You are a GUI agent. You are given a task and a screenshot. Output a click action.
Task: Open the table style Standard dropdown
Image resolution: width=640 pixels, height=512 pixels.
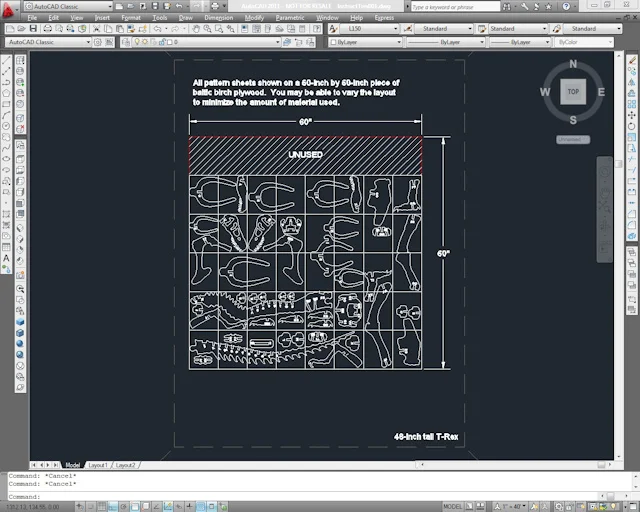pos(544,29)
